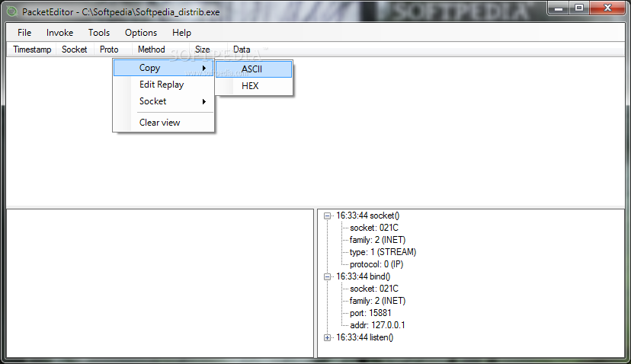Expand the 16:33:44 listen() tree node
The width and height of the screenshot is (631, 364).
click(327, 338)
